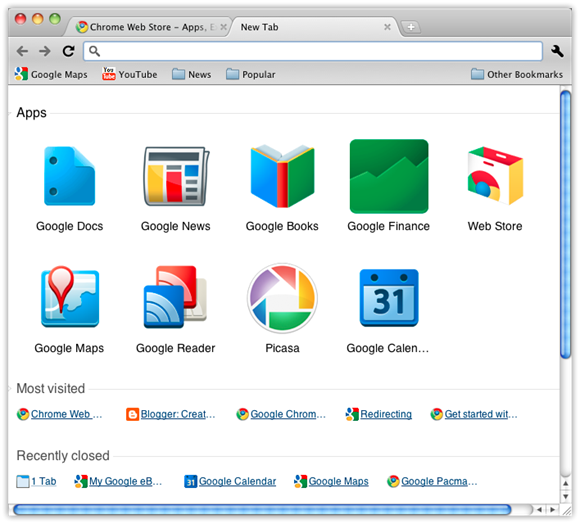Click the scroll down arrow
Image resolution: width=580 pixels, height=524 pixels.
pyautogui.click(x=566, y=497)
